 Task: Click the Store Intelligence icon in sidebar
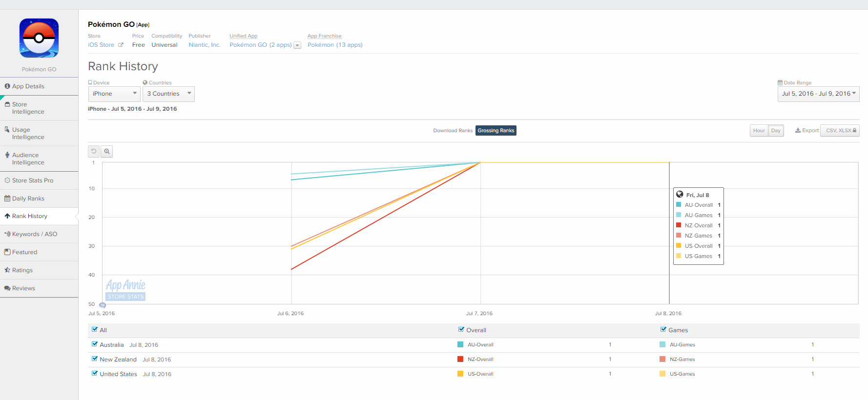pyautogui.click(x=7, y=104)
